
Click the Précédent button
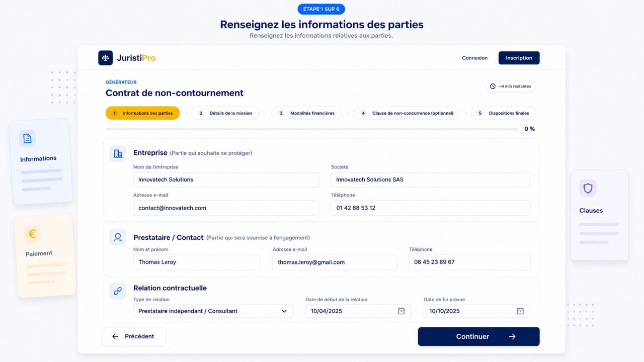[x=134, y=336]
